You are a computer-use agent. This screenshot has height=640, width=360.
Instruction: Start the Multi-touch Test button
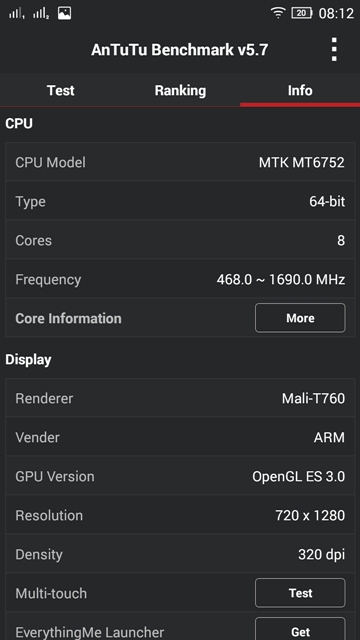[x=300, y=593]
